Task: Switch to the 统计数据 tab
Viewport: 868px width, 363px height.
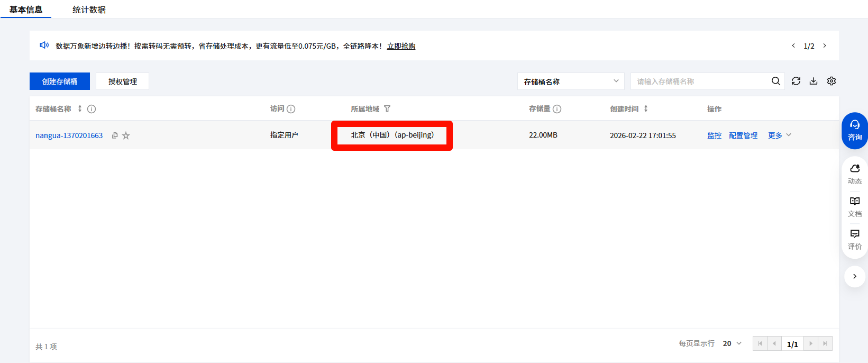Action: [89, 10]
